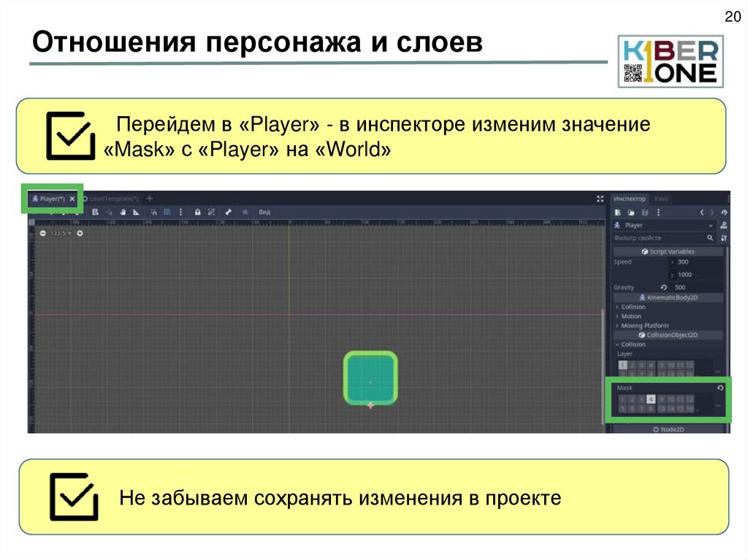748x560 pixels.
Task: Toggle Layer bit 1
Action: pyautogui.click(x=622, y=365)
